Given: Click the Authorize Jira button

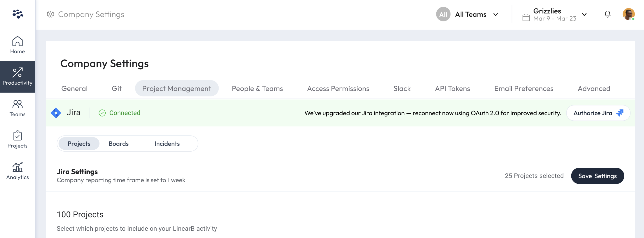Looking at the screenshot, I should click(x=598, y=113).
